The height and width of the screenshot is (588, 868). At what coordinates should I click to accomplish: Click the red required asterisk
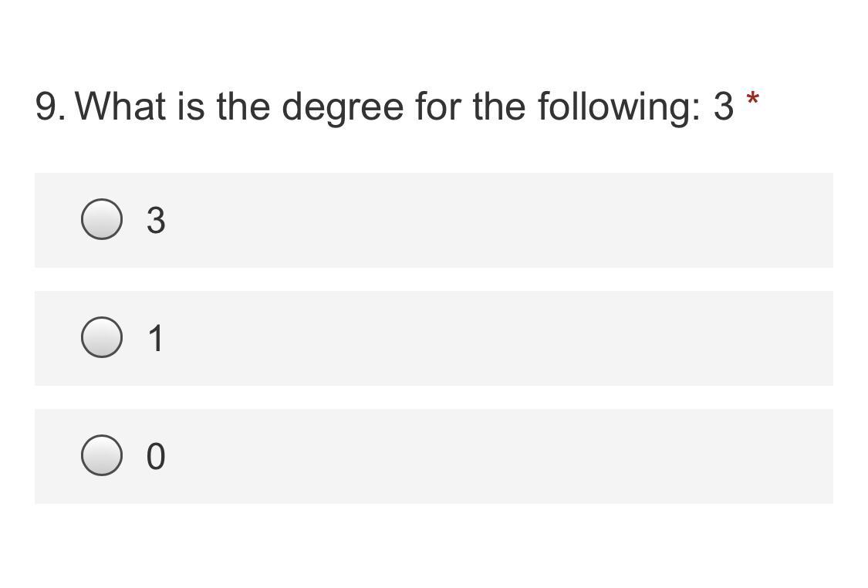[752, 100]
